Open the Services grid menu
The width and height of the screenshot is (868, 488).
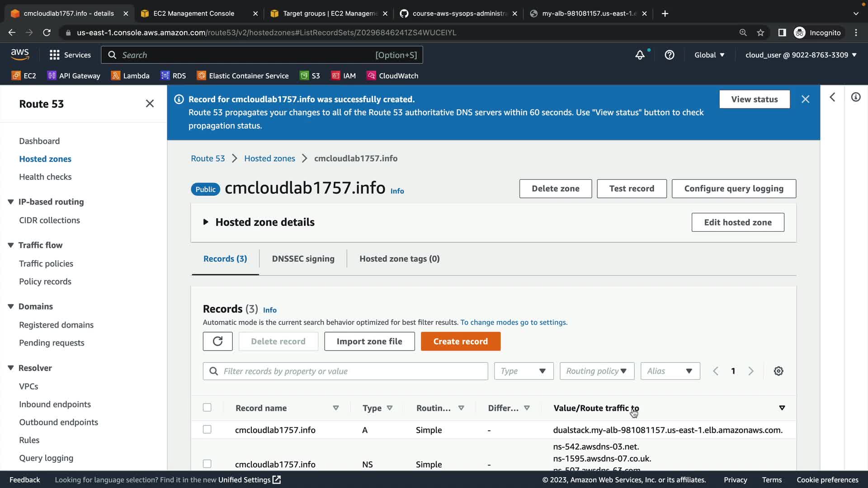click(70, 55)
